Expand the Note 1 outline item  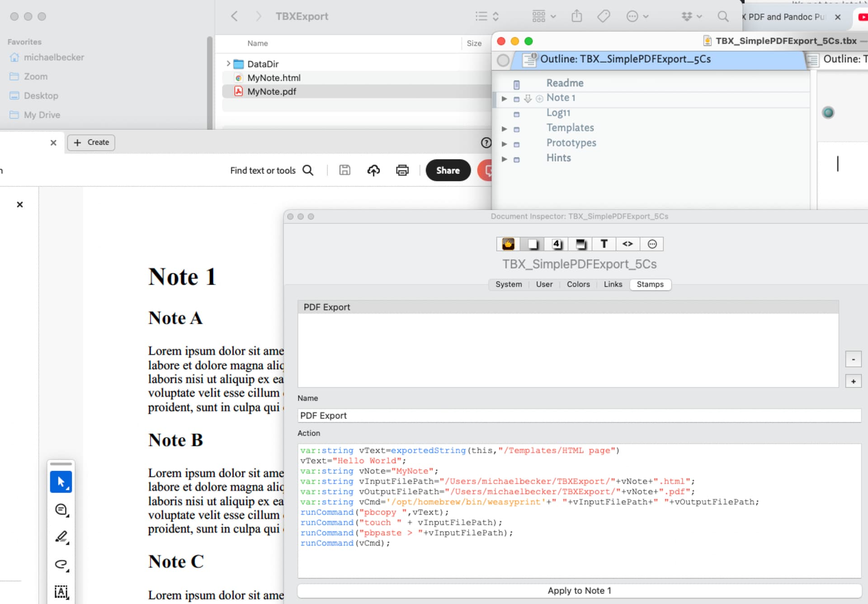click(504, 98)
